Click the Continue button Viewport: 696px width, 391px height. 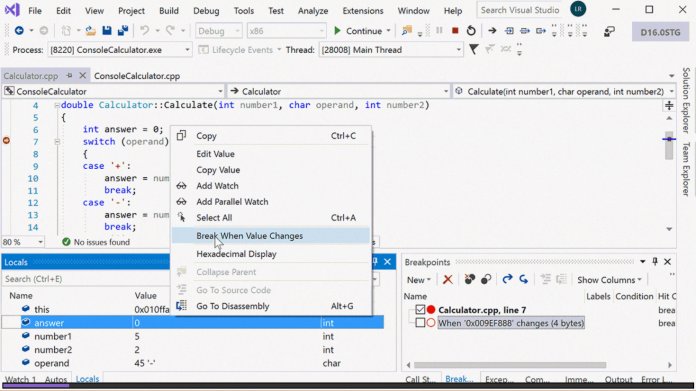(x=358, y=31)
